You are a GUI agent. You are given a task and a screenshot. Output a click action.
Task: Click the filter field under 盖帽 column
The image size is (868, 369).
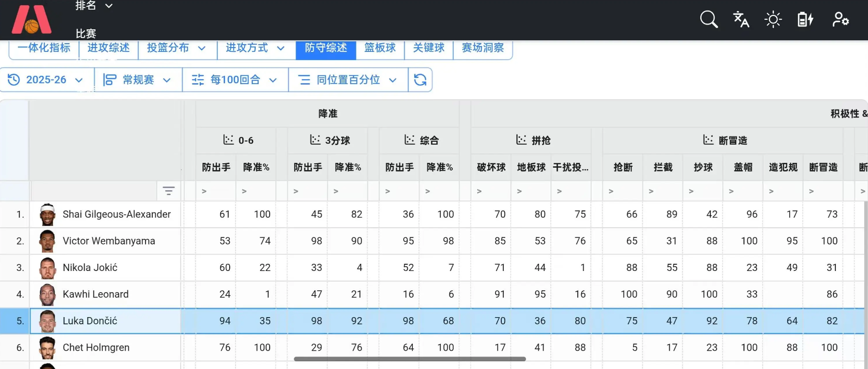743,191
